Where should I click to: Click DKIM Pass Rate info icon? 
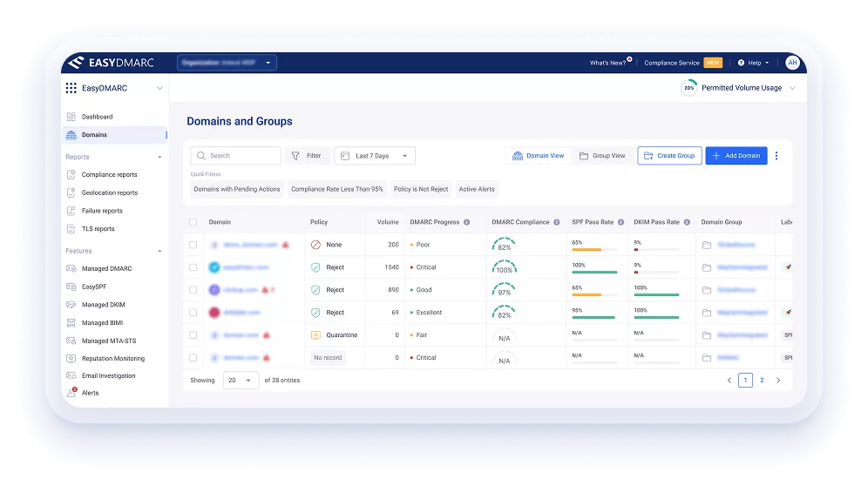coord(687,222)
